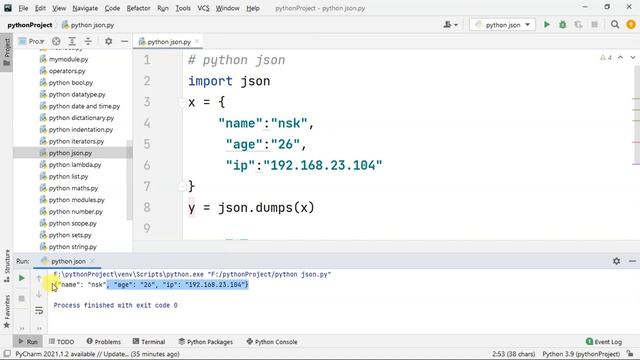The height and width of the screenshot is (360, 640).
Task: Open python modules.py file
Action: 76,200
